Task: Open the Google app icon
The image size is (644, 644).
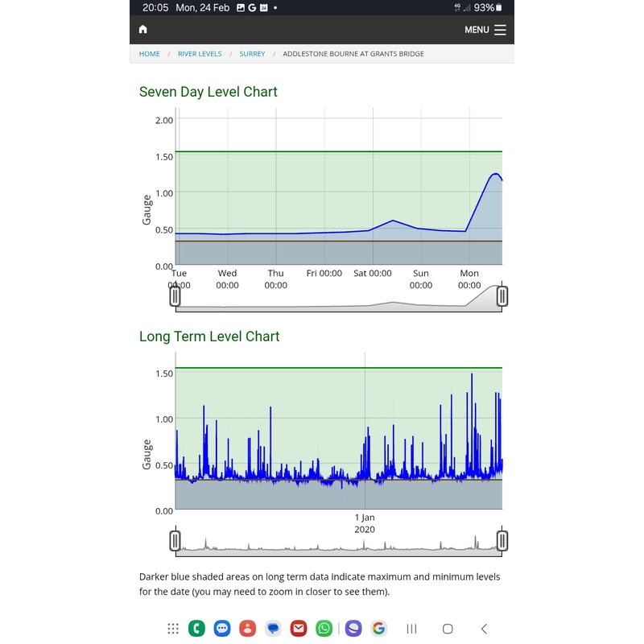Action: pyautogui.click(x=378, y=629)
